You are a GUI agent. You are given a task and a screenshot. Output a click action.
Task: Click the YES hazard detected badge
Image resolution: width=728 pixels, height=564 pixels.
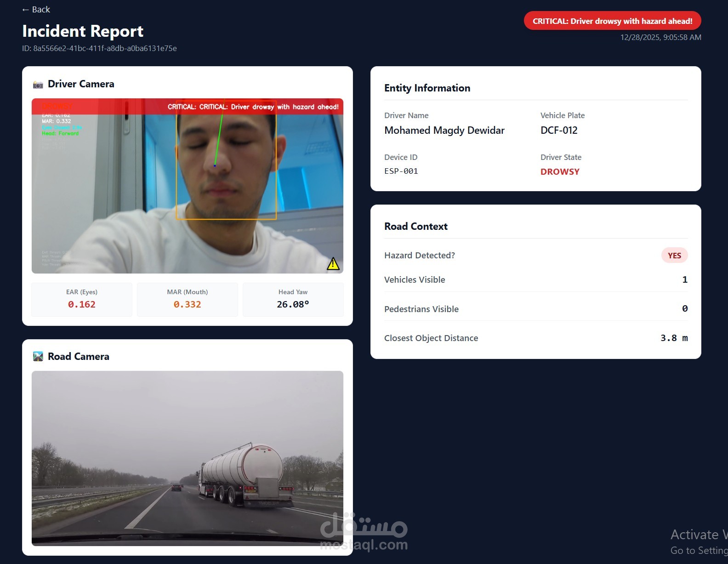click(x=674, y=256)
